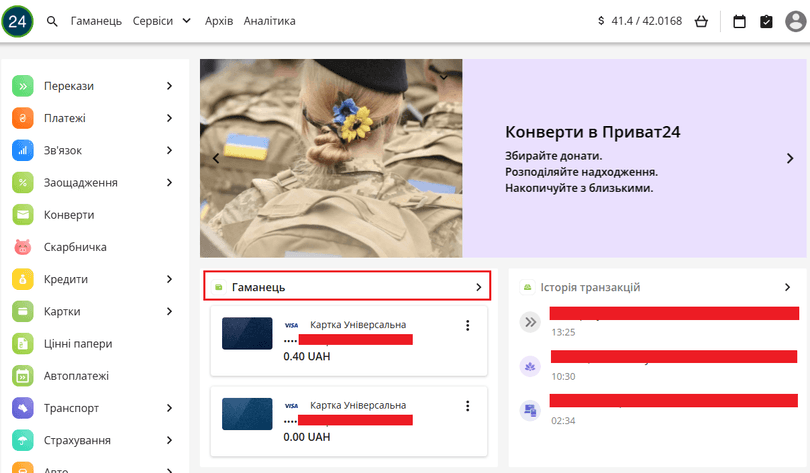Click the 0.40 UAH balance
The height and width of the screenshot is (473, 810).
[x=307, y=356]
